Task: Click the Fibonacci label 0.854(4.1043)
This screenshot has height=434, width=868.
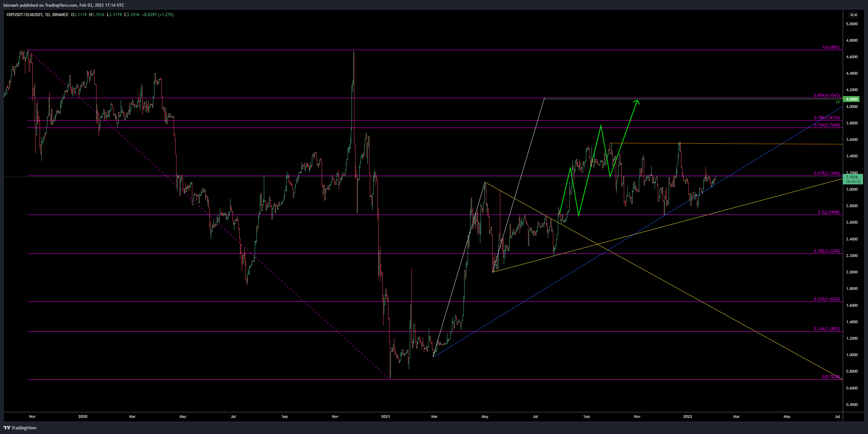Action: click(x=827, y=95)
